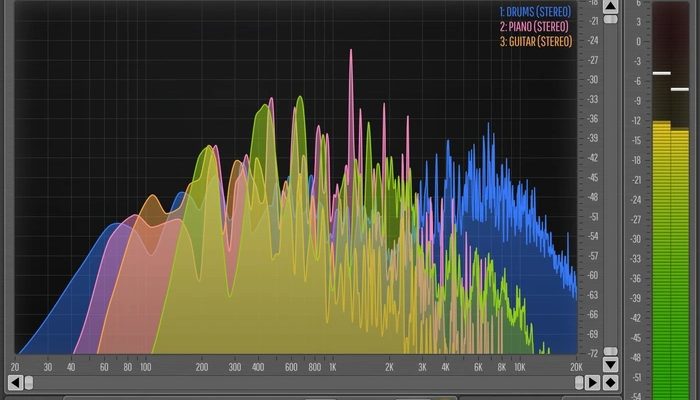Click the left channel white peak-hold marker
The image size is (700, 400).
point(661,74)
